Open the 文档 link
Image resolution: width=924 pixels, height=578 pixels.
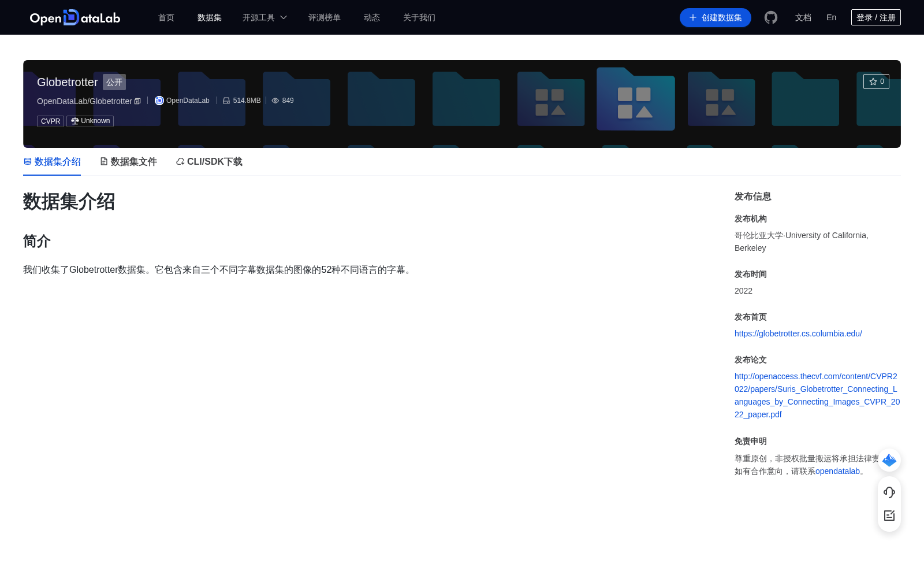click(x=803, y=17)
